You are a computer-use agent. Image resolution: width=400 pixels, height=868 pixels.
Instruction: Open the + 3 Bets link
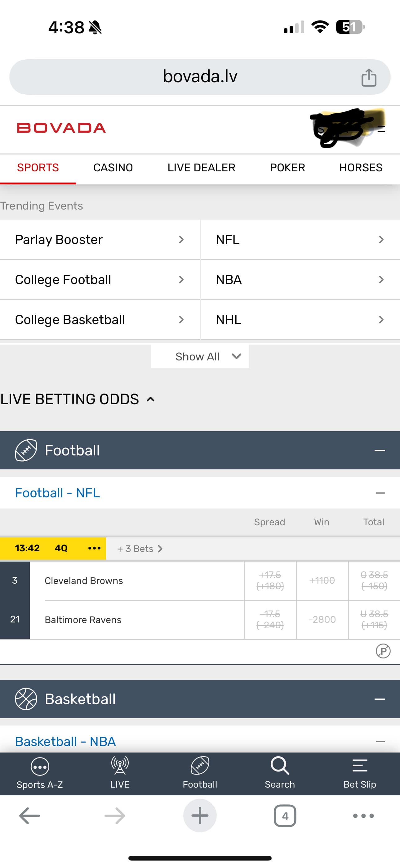click(x=140, y=549)
